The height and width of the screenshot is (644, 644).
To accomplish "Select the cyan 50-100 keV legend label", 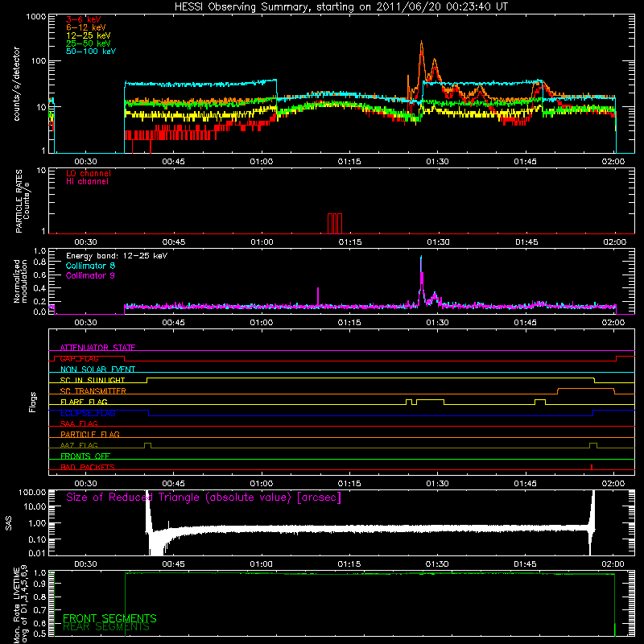I will tap(91, 52).
